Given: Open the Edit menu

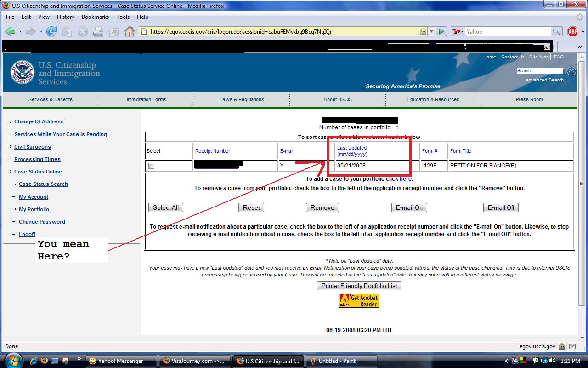Looking at the screenshot, I should [x=26, y=17].
